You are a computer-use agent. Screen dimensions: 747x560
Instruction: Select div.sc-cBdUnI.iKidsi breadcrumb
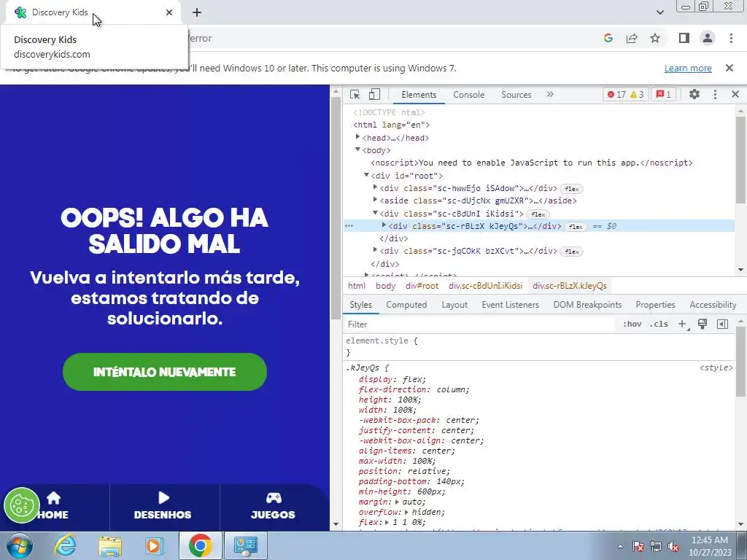pos(485,286)
